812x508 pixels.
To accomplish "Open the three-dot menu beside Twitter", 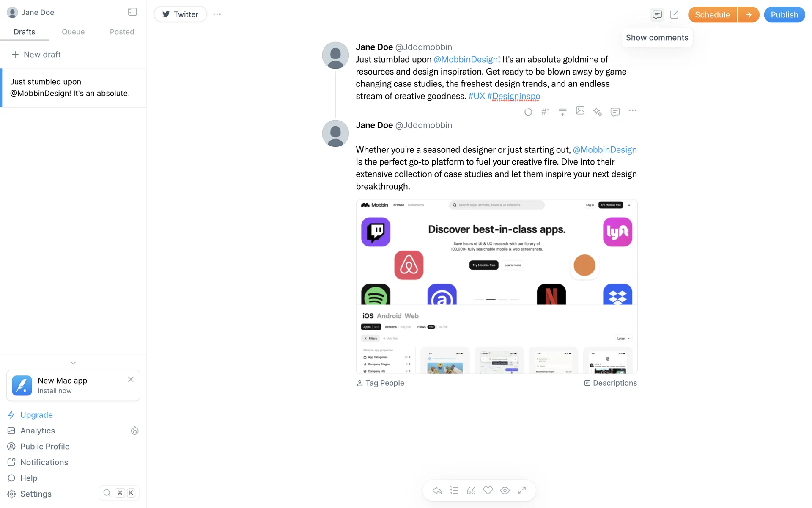I will tap(217, 14).
